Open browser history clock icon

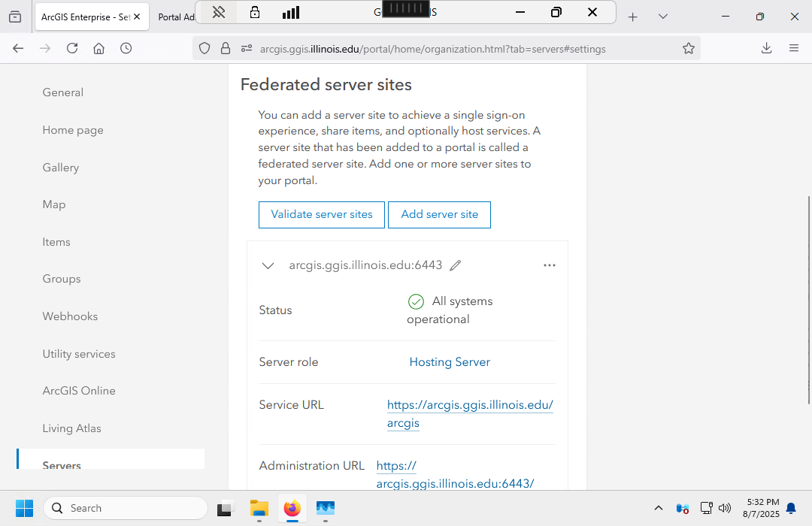pos(126,48)
